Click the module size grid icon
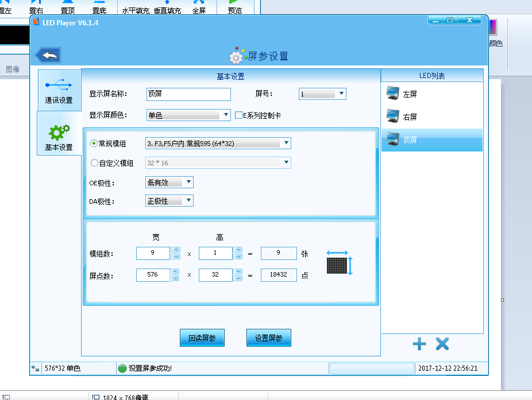 click(x=338, y=265)
